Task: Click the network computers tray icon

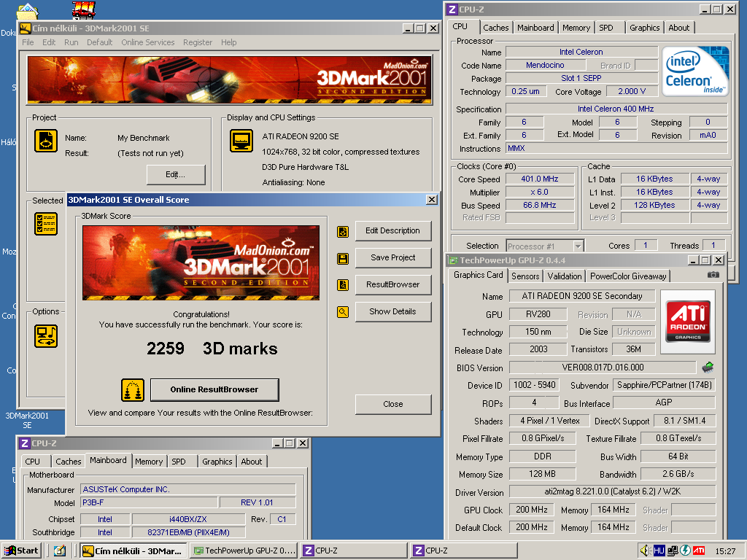Action: coord(672,551)
